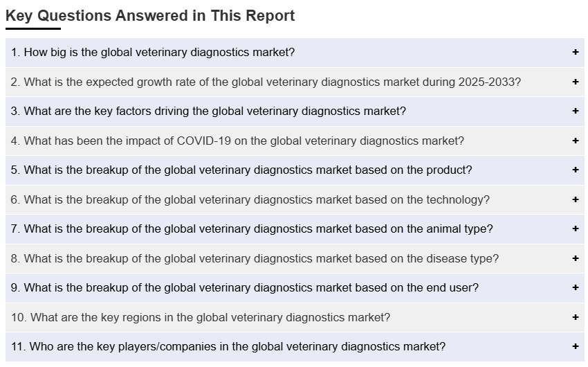The width and height of the screenshot is (588, 367).
Task: Expand the key players/companies question
Action: click(575, 347)
